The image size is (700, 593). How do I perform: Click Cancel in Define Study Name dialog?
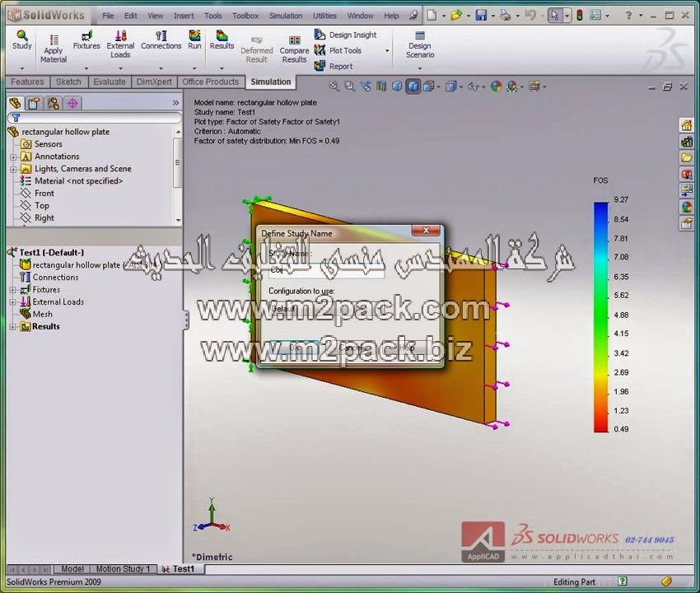click(352, 347)
